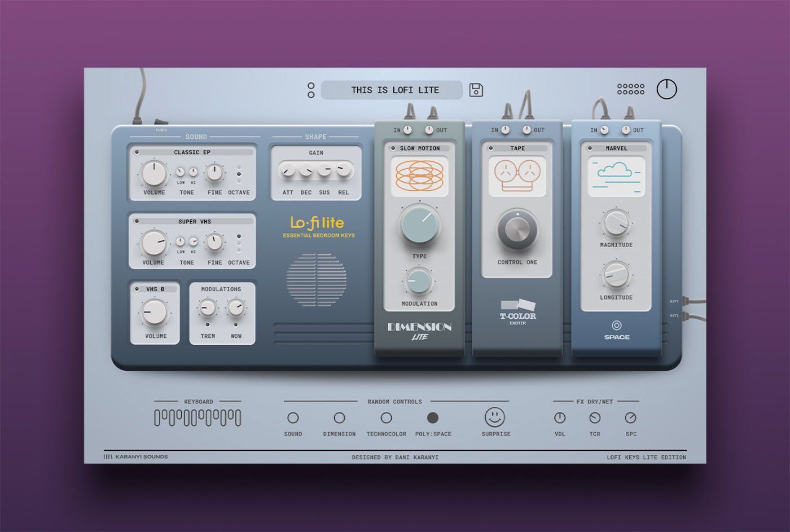Click the Tape reel graphic display
The image size is (790, 532).
pyautogui.click(x=517, y=176)
